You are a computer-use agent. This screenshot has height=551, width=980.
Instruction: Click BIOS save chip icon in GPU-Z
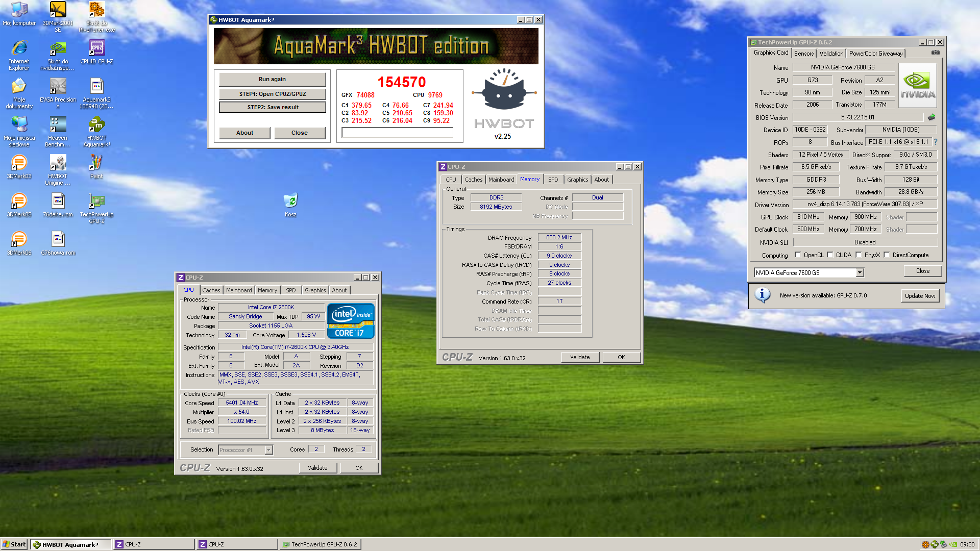932,117
